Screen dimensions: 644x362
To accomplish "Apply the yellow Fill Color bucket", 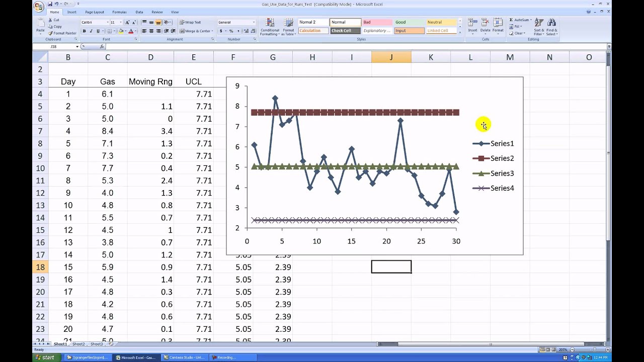I will [121, 31].
